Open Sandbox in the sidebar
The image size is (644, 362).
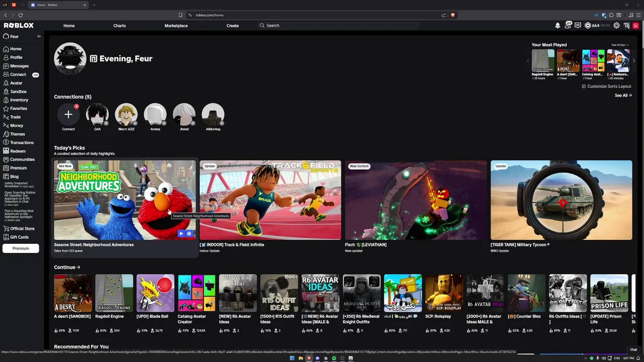(x=15, y=92)
